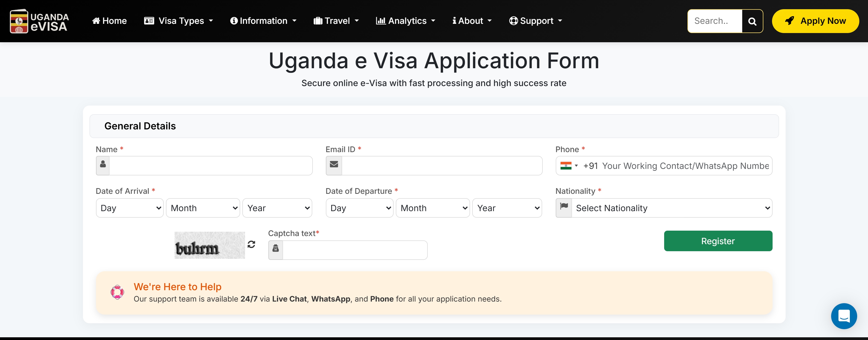Open the arrival Day dropdown

(x=130, y=208)
